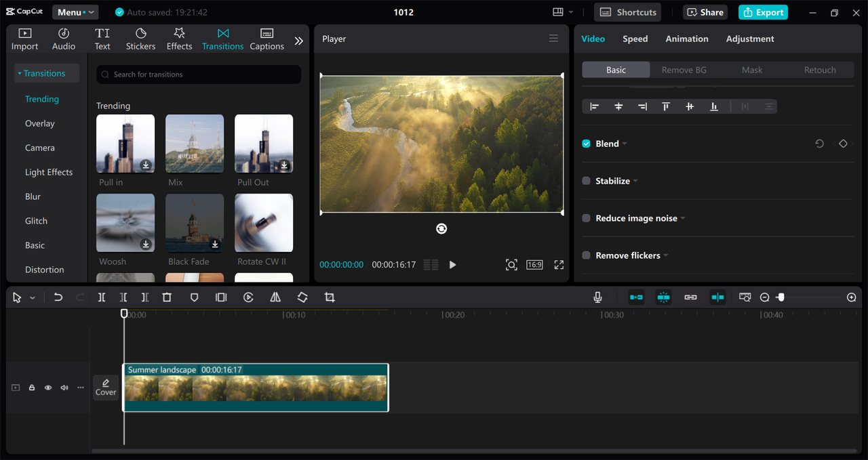Click the Reverse playback icon
868x460 pixels.
[x=248, y=297]
